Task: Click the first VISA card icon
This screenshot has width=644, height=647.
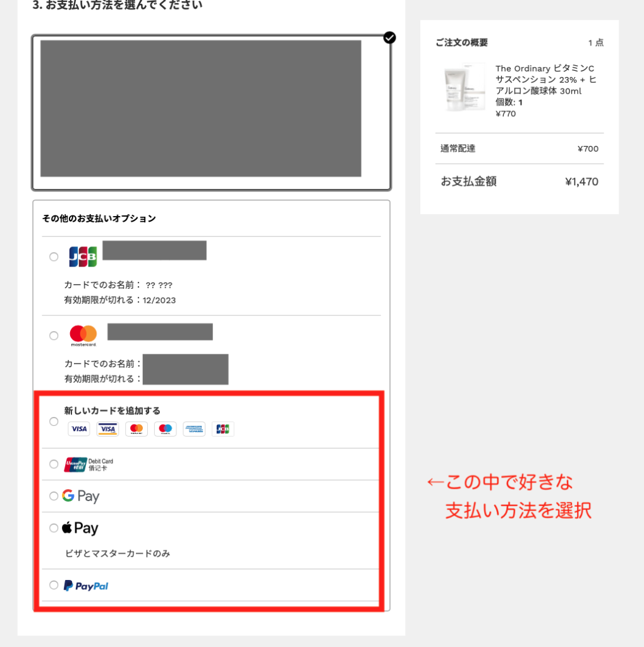Action: [x=79, y=429]
